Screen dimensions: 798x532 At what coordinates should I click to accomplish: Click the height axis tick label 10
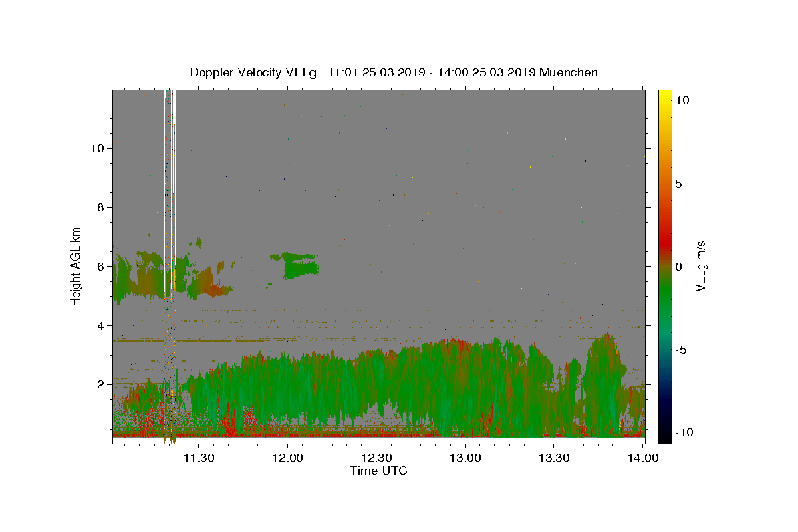(97, 148)
